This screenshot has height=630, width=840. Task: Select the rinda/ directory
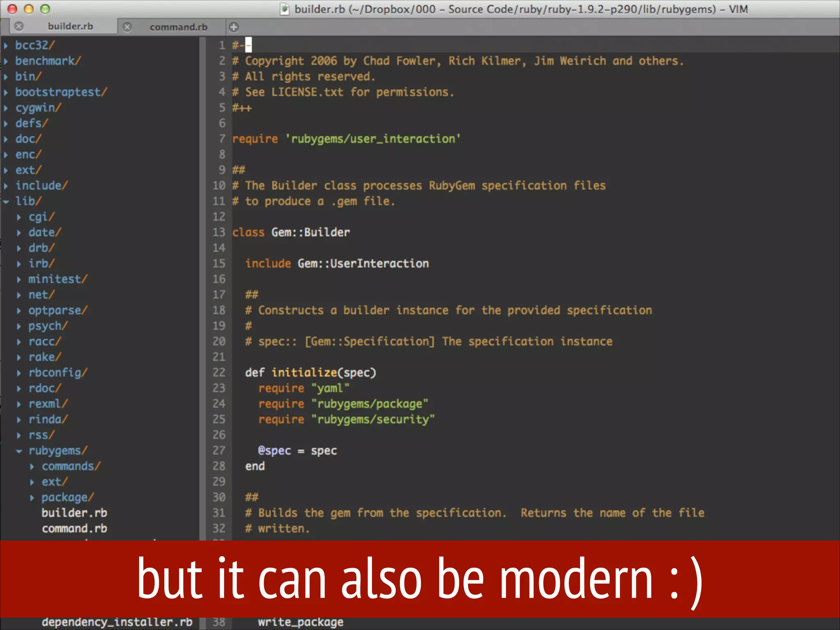pos(48,419)
